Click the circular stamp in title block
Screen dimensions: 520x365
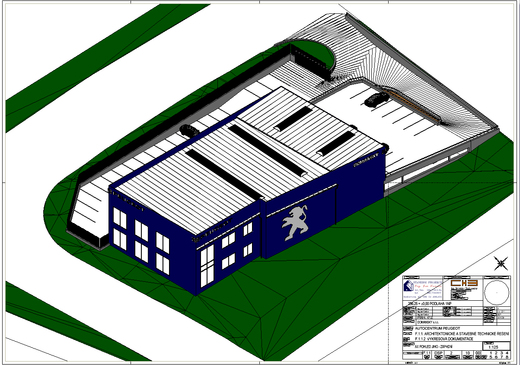click(x=497, y=292)
